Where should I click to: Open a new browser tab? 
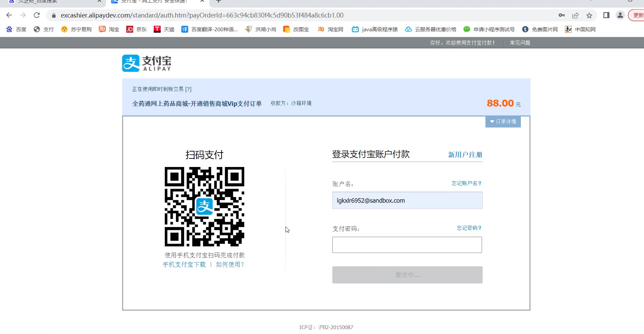tap(218, 1)
